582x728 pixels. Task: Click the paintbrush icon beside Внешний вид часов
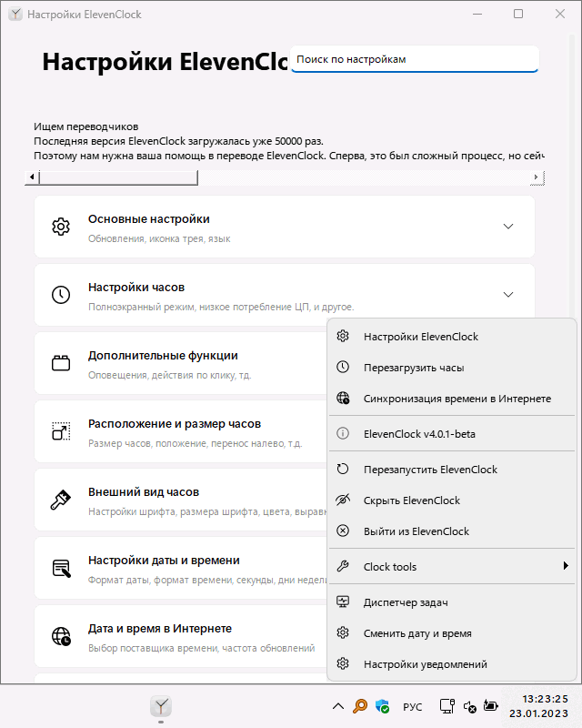click(61, 500)
